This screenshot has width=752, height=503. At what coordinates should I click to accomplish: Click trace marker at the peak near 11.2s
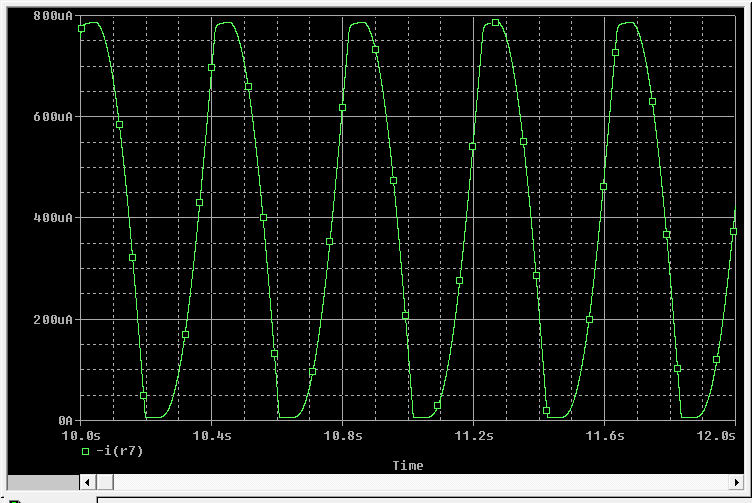click(495, 22)
